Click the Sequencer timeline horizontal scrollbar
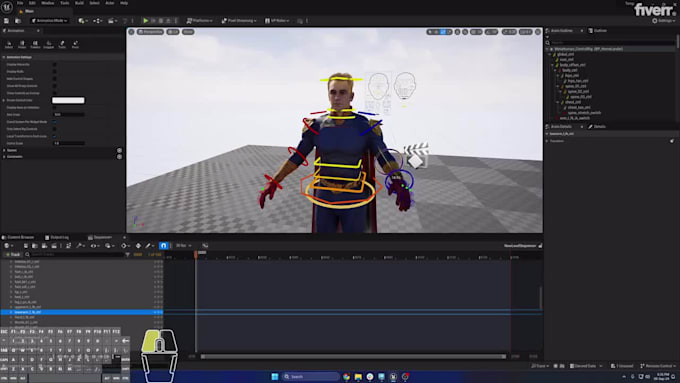This screenshot has height=383, width=680. [353, 357]
